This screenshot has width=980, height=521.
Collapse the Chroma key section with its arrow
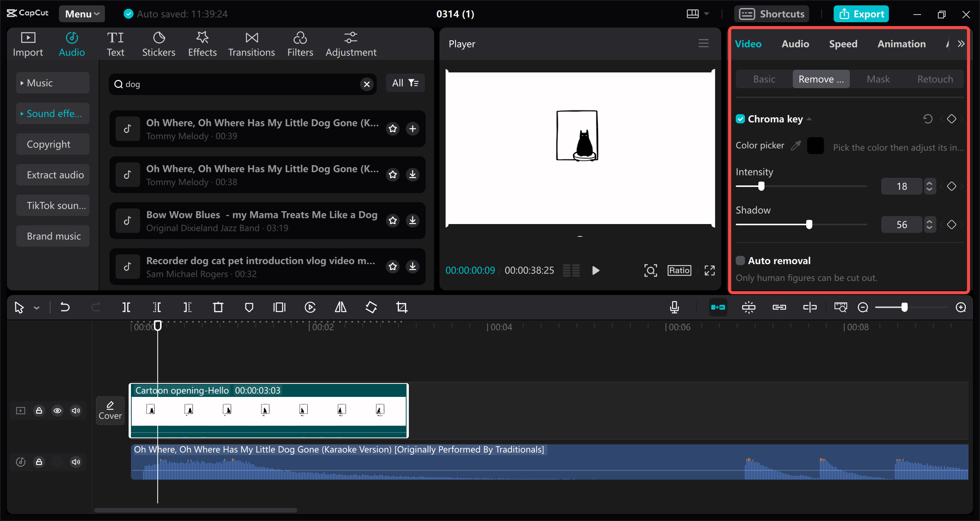(809, 119)
